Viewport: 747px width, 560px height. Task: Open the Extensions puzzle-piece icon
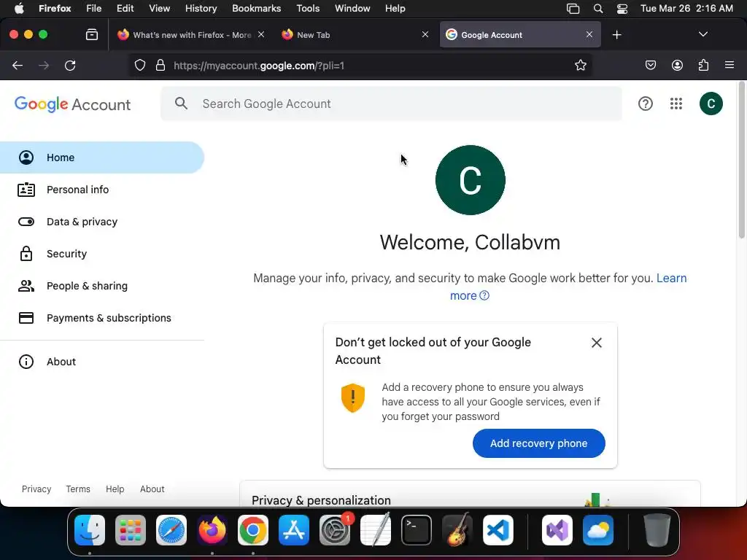(703, 65)
